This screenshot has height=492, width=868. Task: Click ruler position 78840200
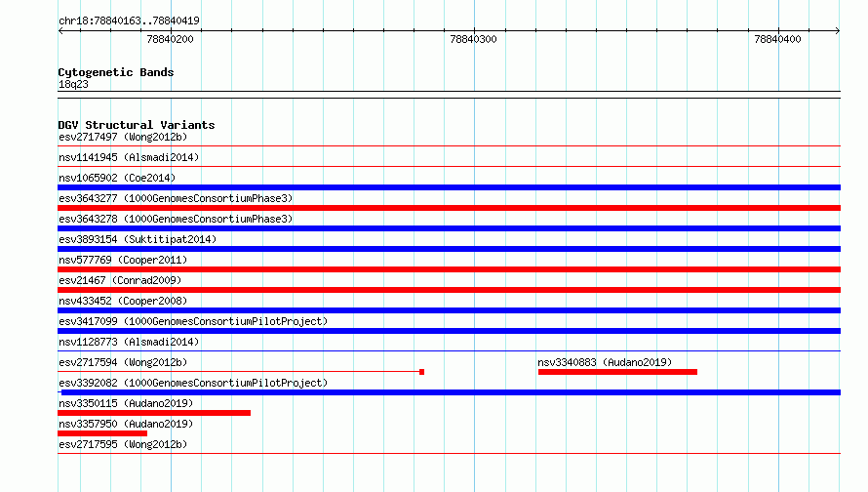pos(170,39)
